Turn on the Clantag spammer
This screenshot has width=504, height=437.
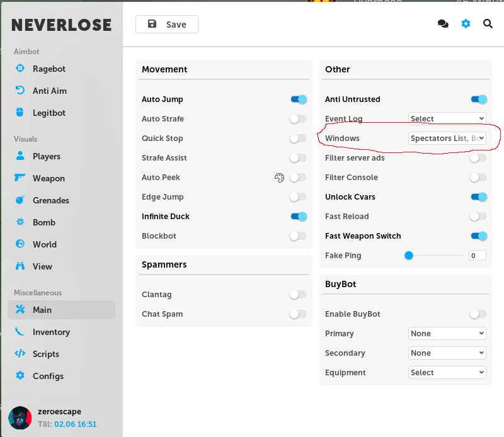pyautogui.click(x=297, y=294)
